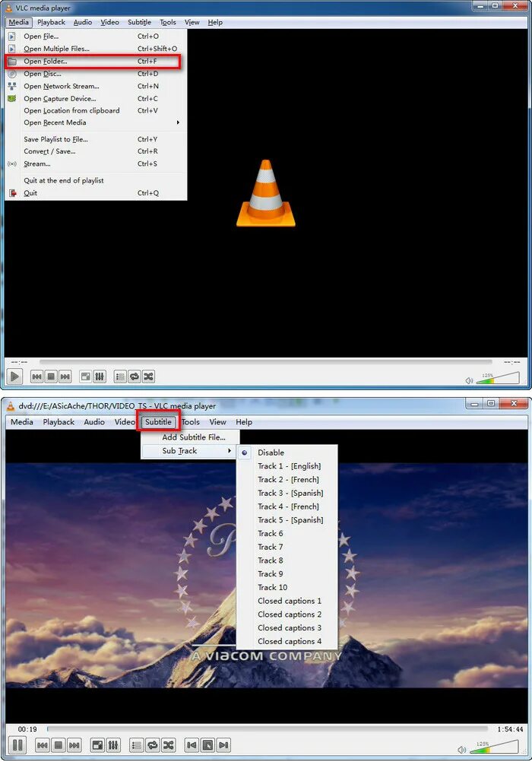Click the seek bar in the DVD window
This screenshot has height=762, width=532.
268,729
